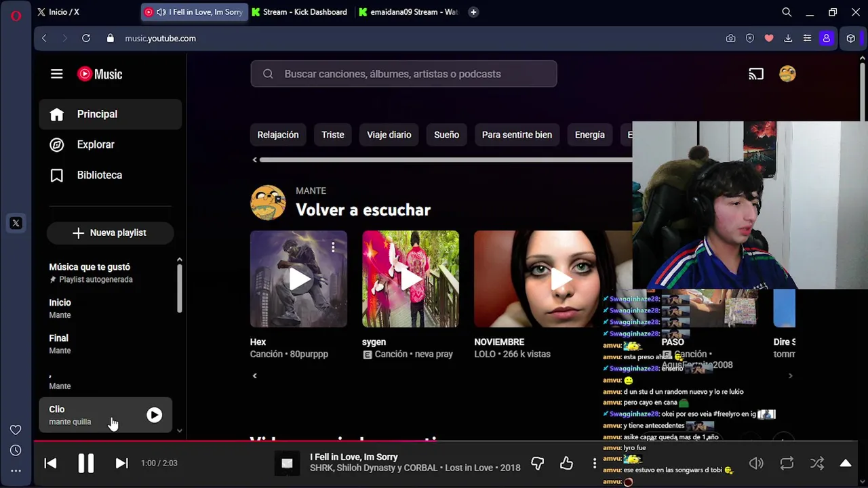Open the YouTube Music hamburger menu

click(x=56, y=74)
